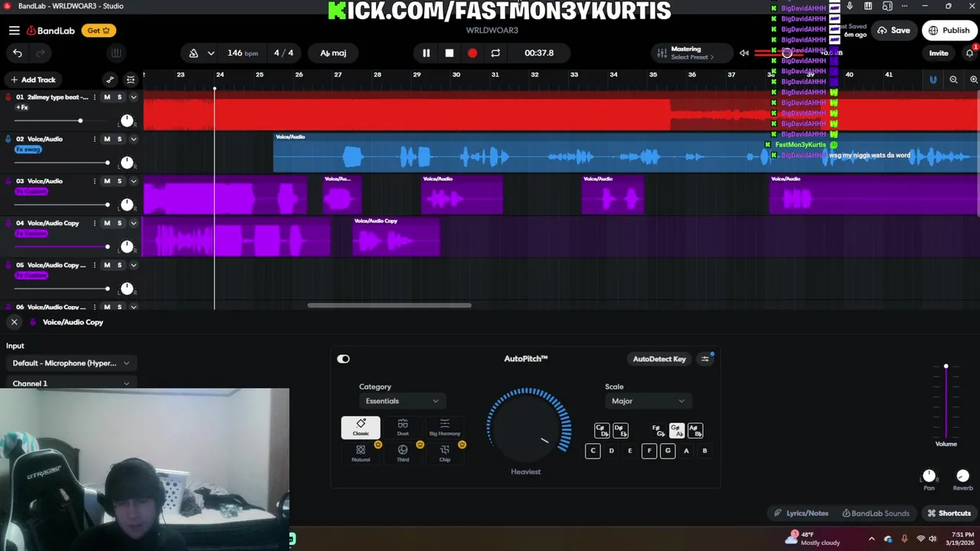Start recording with the red record button
Screen dimensions: 980x551
coord(472,53)
